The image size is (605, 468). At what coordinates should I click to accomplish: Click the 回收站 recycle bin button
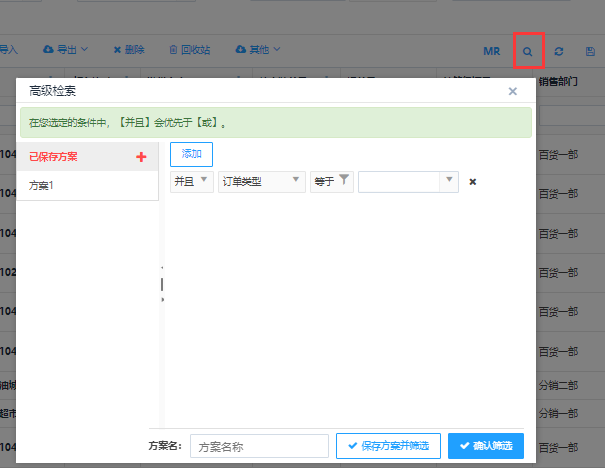pos(189,49)
